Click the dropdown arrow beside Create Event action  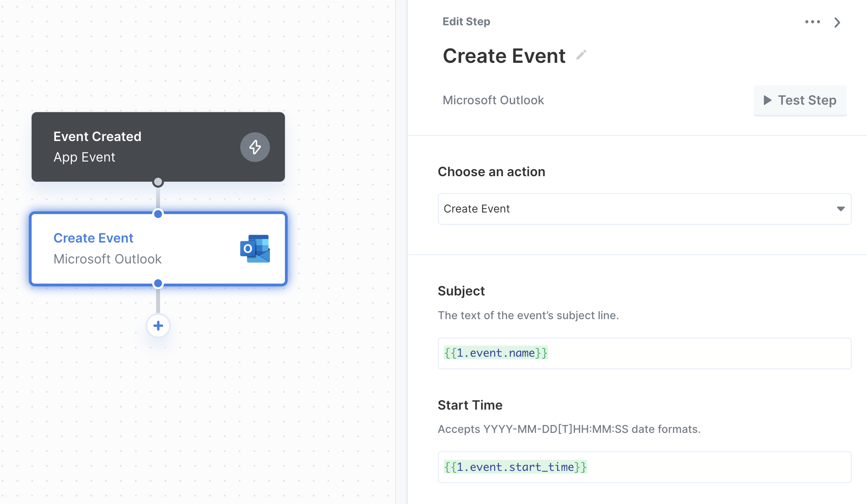click(x=841, y=209)
